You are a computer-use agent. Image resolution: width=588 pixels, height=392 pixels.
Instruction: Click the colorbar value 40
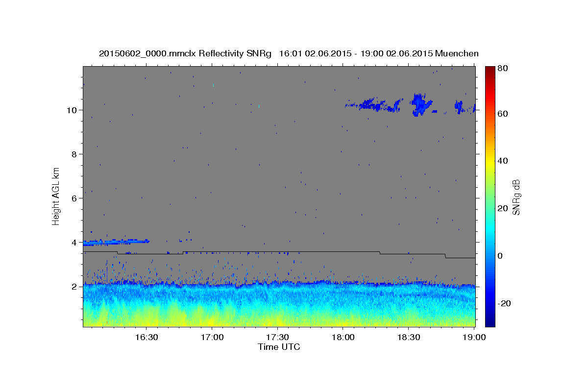(503, 161)
